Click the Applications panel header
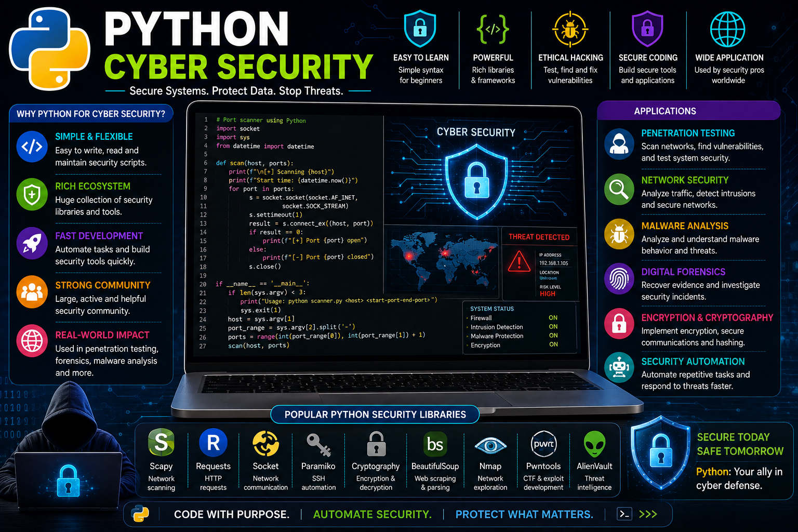The width and height of the screenshot is (798, 532). 688,111
